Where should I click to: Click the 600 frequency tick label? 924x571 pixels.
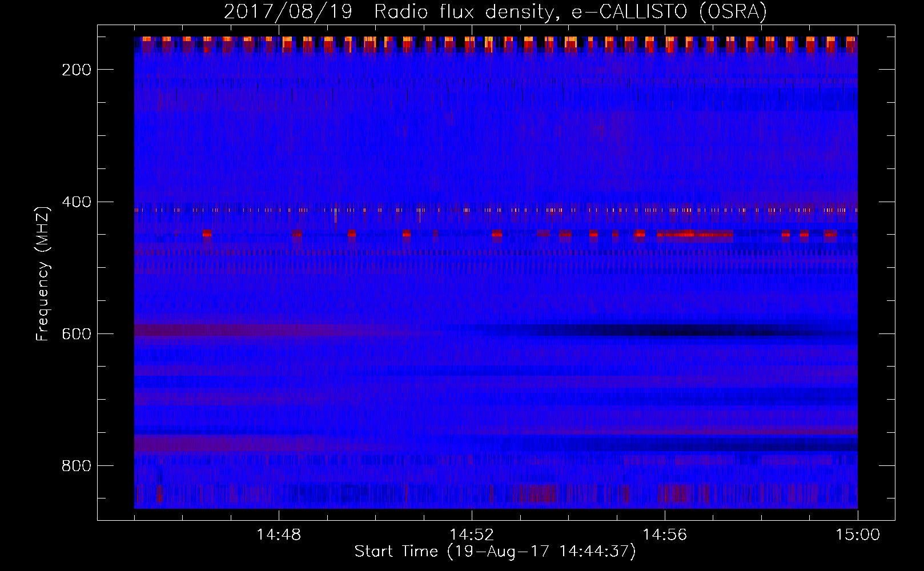point(76,334)
